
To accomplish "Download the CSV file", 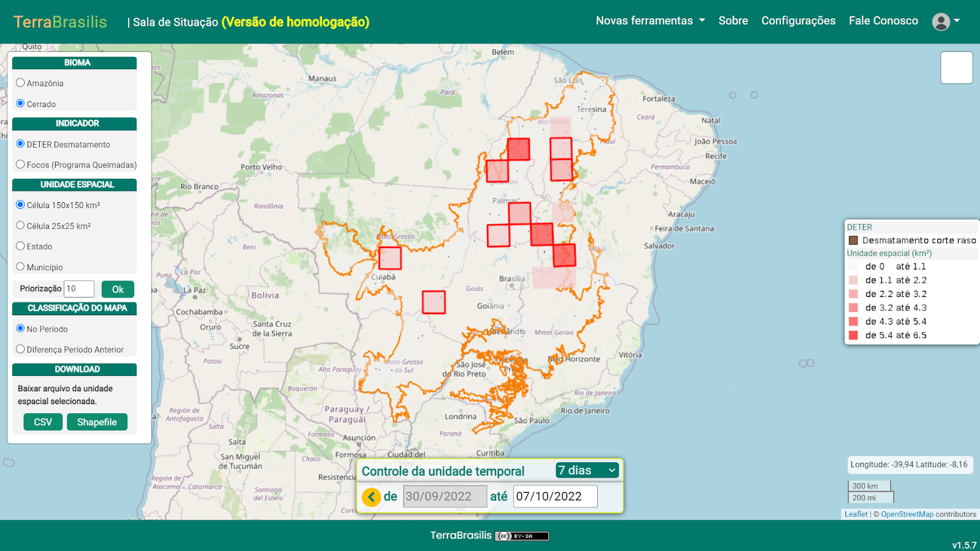I will [43, 422].
